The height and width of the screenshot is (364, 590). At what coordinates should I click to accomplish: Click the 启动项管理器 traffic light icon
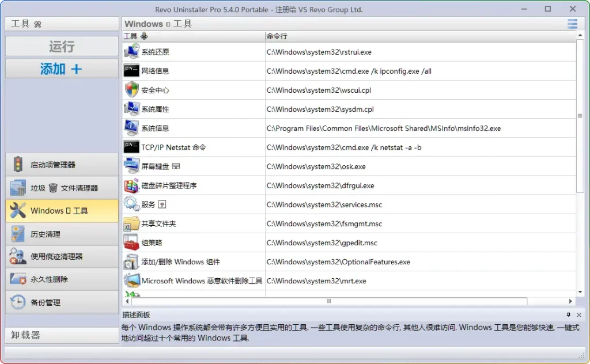pos(18,165)
